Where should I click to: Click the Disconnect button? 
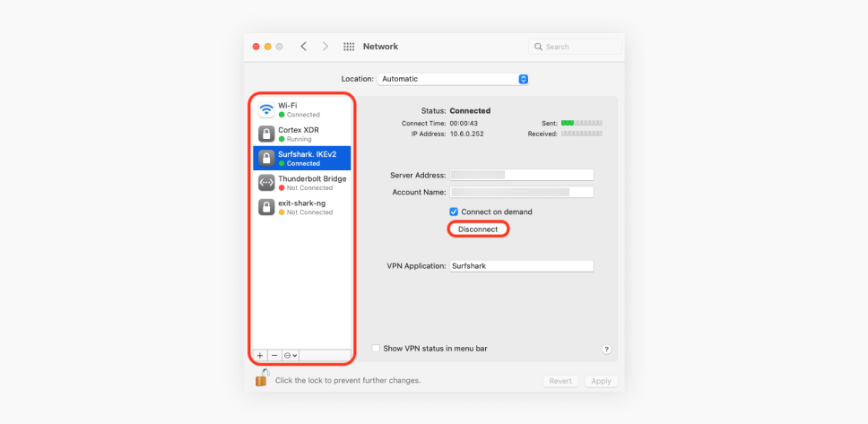click(x=478, y=229)
